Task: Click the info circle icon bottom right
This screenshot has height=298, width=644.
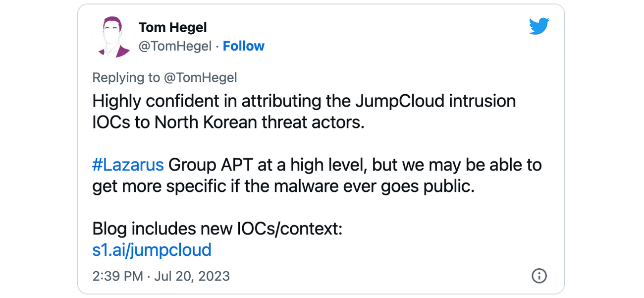Action: [x=539, y=276]
